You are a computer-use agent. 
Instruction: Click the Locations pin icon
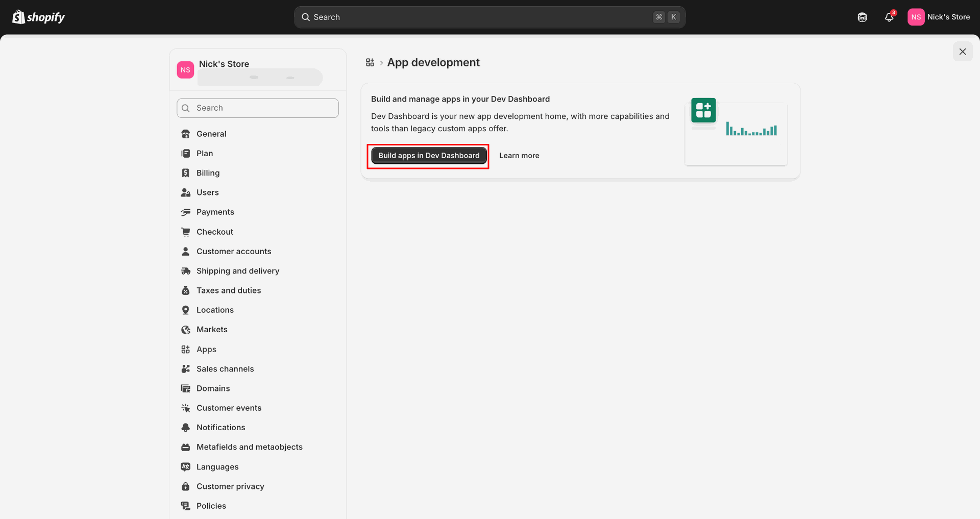point(186,310)
